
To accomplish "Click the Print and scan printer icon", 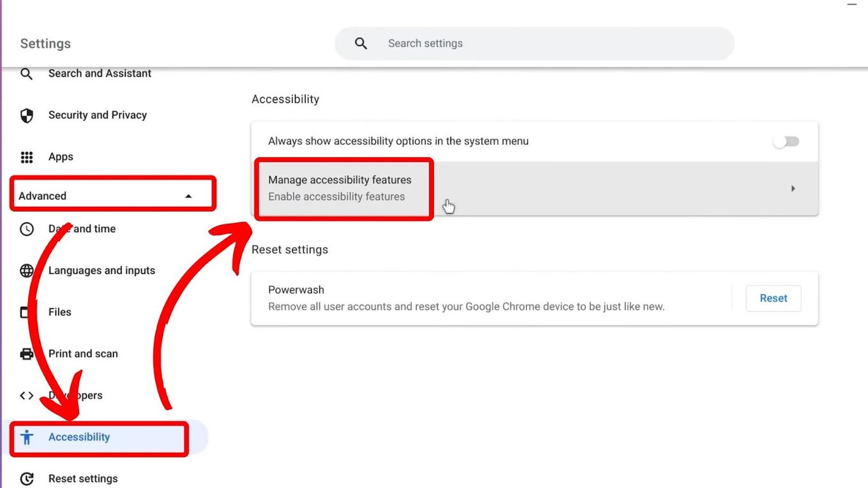I will click(26, 353).
